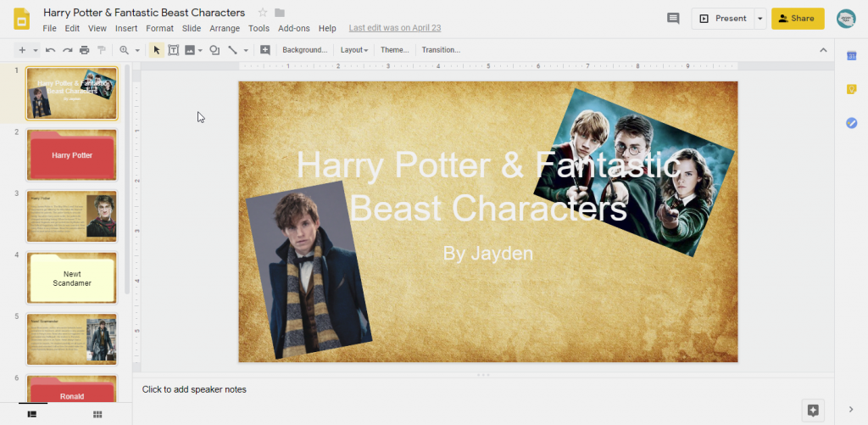Switch to filmstrip view
Viewport: 868px width, 425px height.
pyautogui.click(x=32, y=414)
